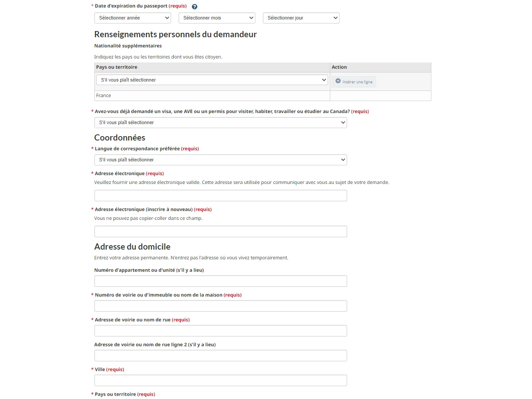Click the Action column header
The width and height of the screenshot is (532, 399).
click(x=340, y=67)
